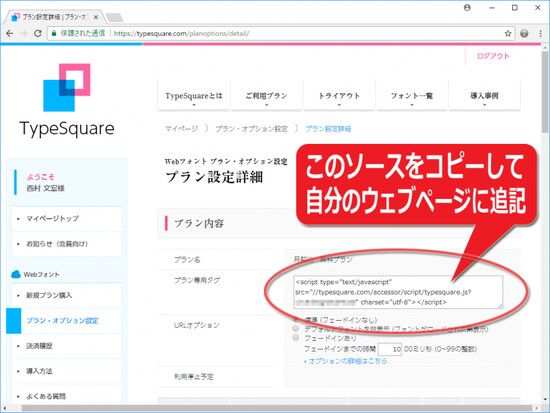Select フェードインあり radio button
Viewport: 550px width, 413px height.
click(x=296, y=338)
